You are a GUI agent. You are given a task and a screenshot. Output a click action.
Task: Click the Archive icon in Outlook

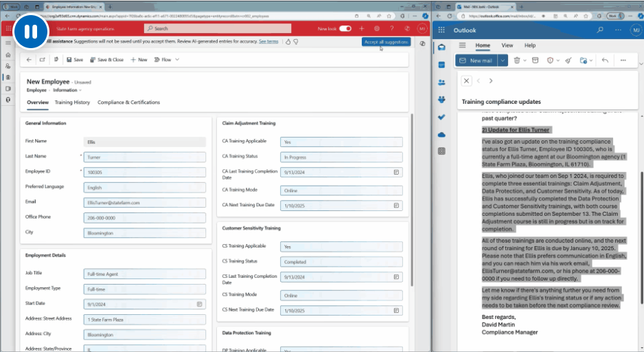click(x=535, y=60)
